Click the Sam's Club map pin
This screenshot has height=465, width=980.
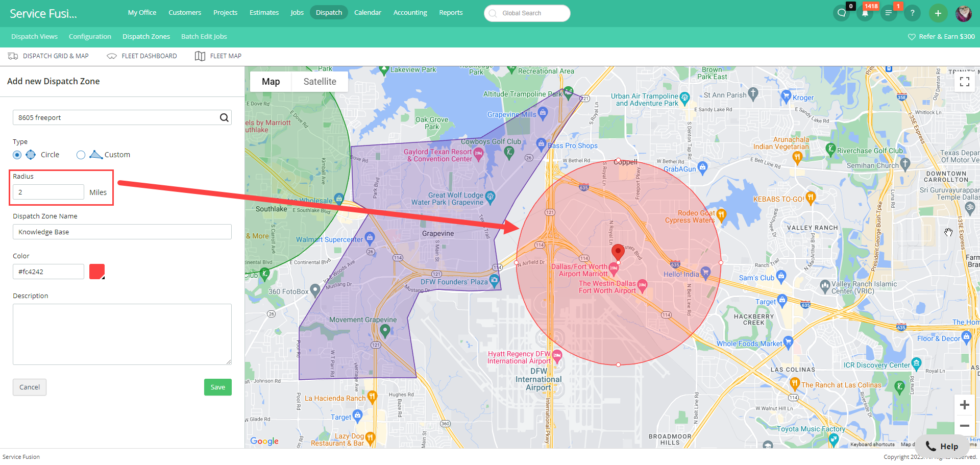click(781, 277)
